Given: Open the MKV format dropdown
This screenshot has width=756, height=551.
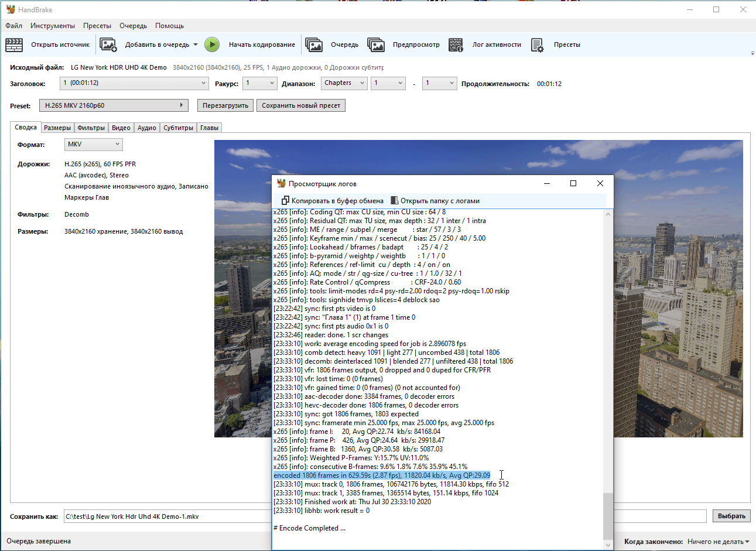Looking at the screenshot, I should coord(94,144).
